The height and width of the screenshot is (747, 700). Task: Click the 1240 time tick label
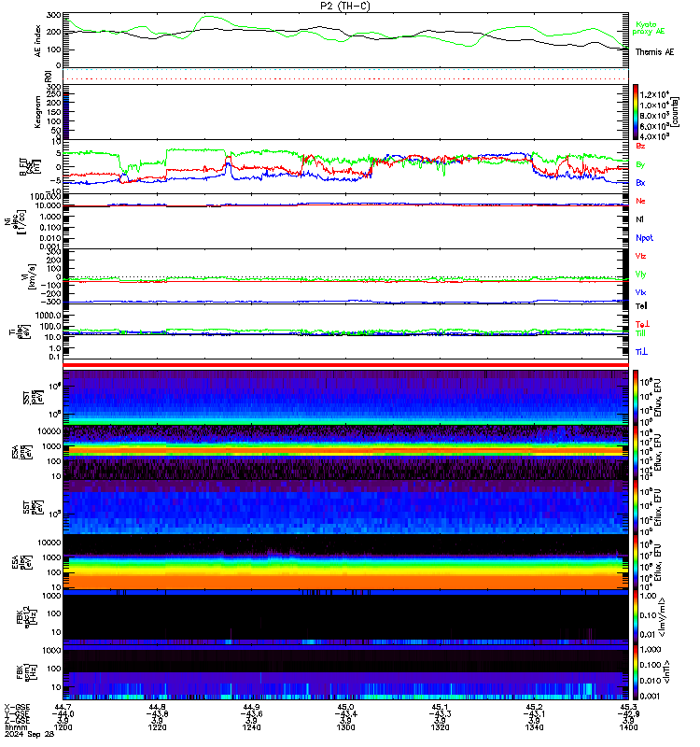tap(251, 727)
